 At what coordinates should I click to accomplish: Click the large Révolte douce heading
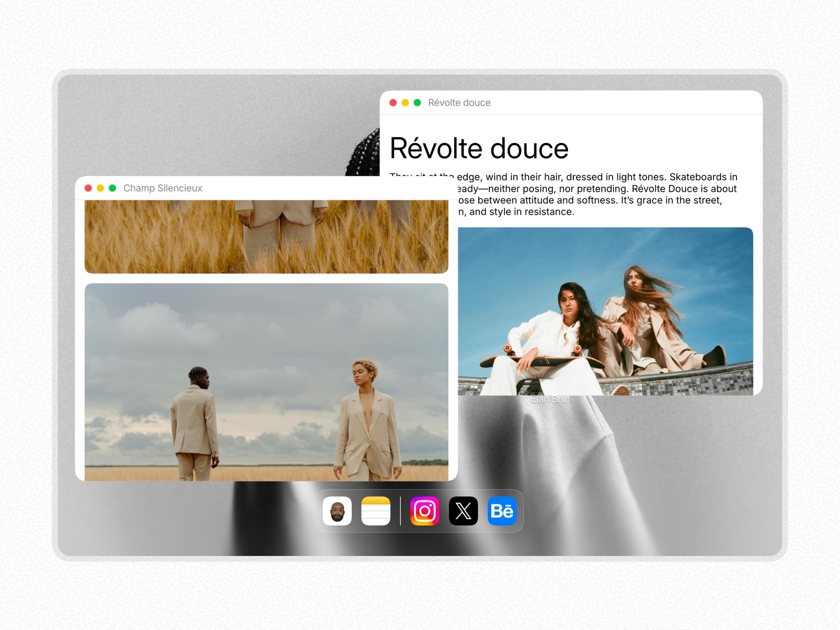(479, 149)
